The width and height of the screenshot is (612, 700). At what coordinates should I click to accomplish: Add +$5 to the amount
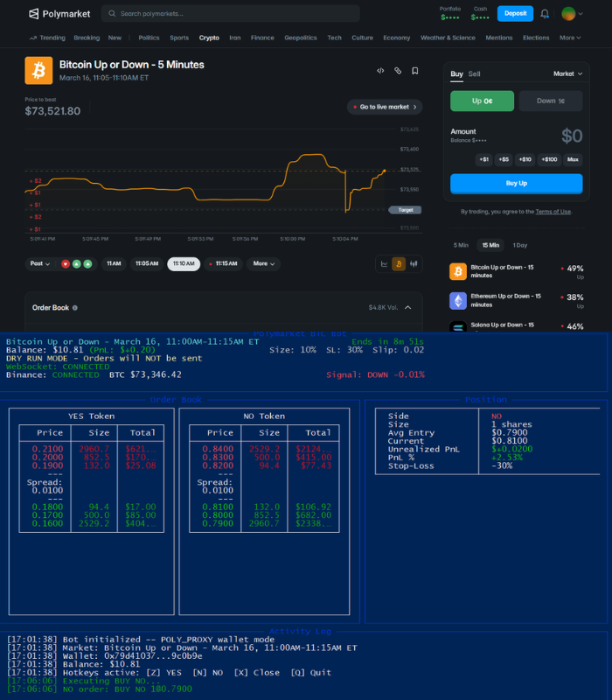[504, 159]
